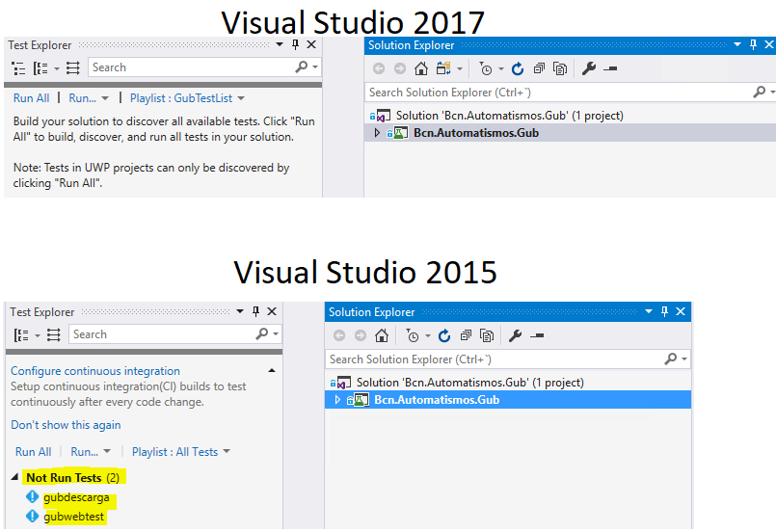Close the 2015 Solution Explorer panel

[681, 311]
